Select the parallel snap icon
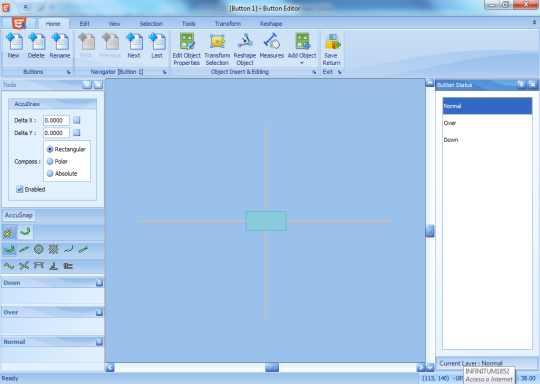Viewport: 540px width, 384px height. [68, 266]
